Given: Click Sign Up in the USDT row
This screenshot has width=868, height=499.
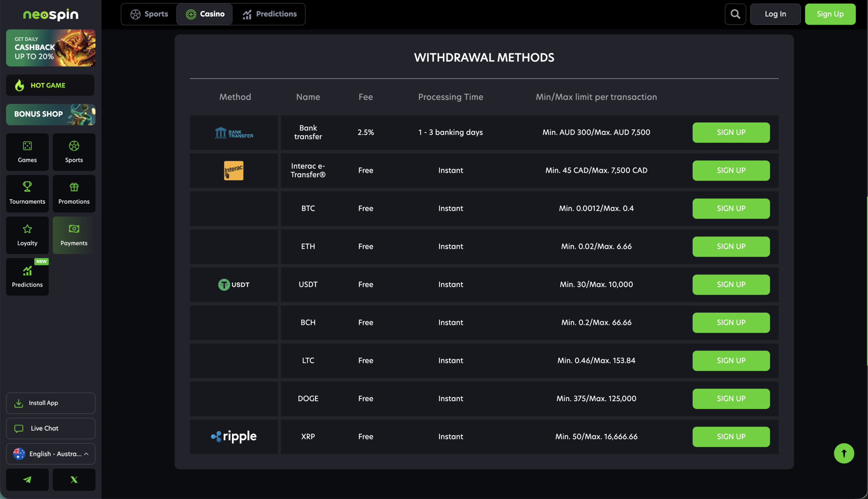Looking at the screenshot, I should [731, 285].
